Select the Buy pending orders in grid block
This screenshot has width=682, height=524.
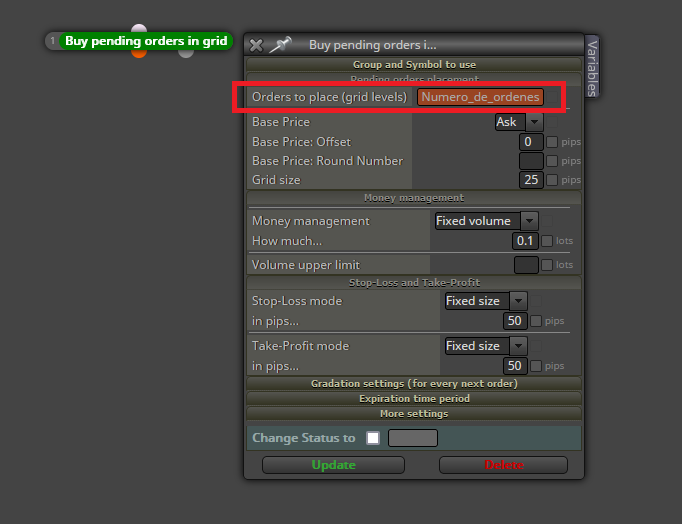pos(146,41)
